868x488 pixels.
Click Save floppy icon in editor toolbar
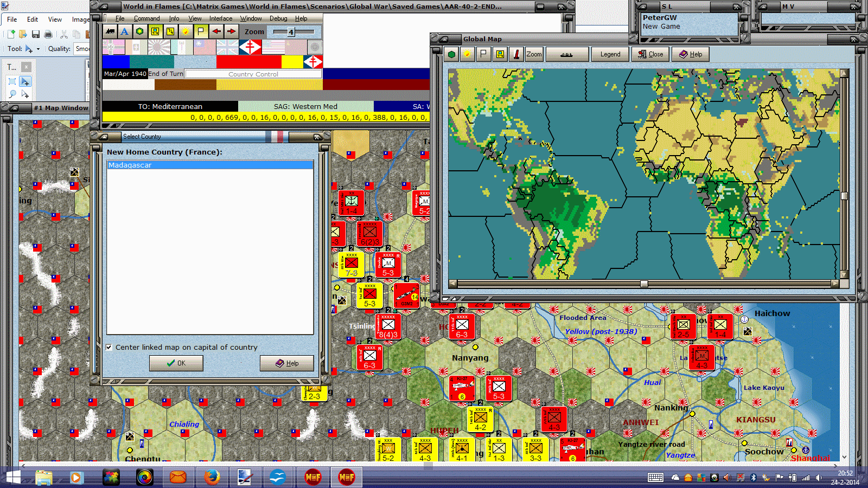point(36,34)
